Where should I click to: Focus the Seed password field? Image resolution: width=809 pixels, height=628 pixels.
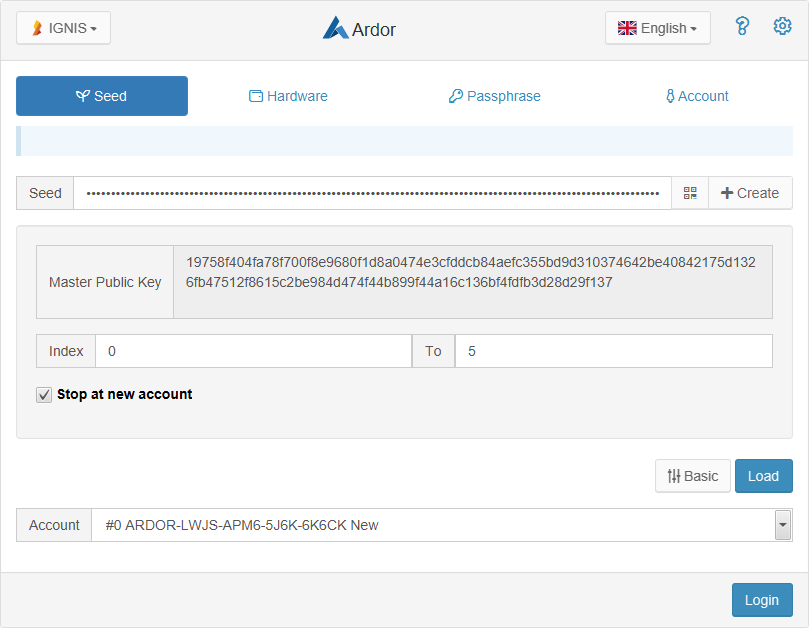pyautogui.click(x=372, y=193)
